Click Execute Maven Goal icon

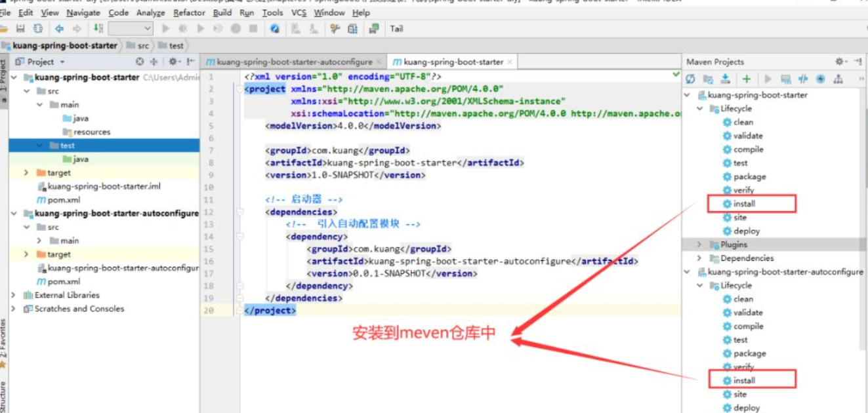click(785, 79)
